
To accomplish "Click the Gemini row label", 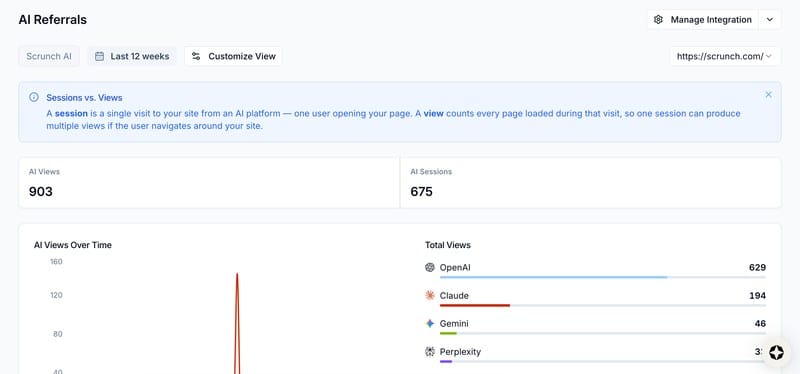I will pyautogui.click(x=454, y=323).
